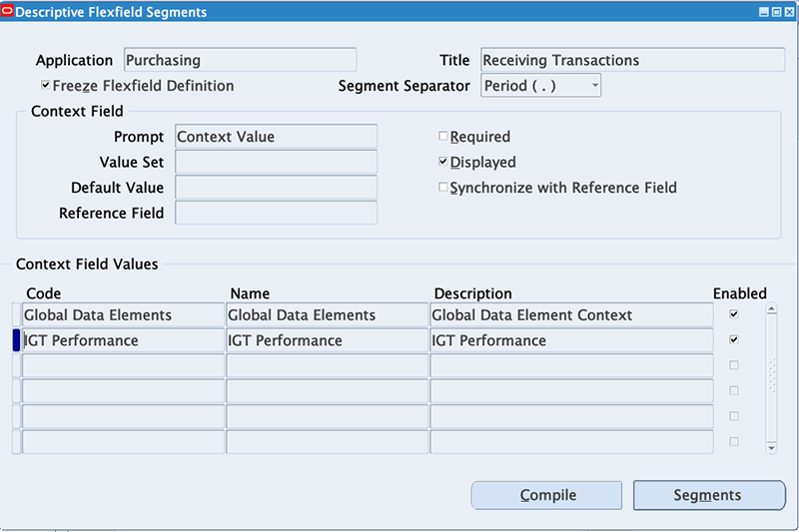Screen dimensions: 799x532
Task: Focus the Value Set input field
Action: tap(276, 162)
